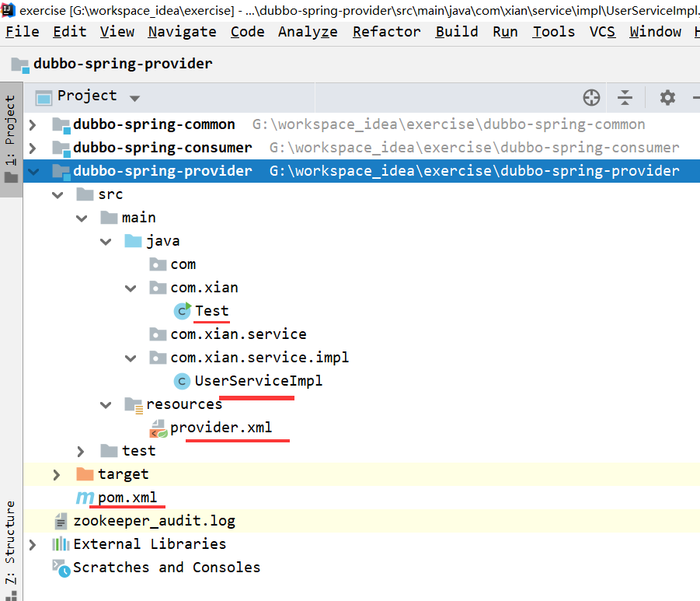Select the main folder
Image resolution: width=700 pixels, height=601 pixels.
[x=361, y=218]
